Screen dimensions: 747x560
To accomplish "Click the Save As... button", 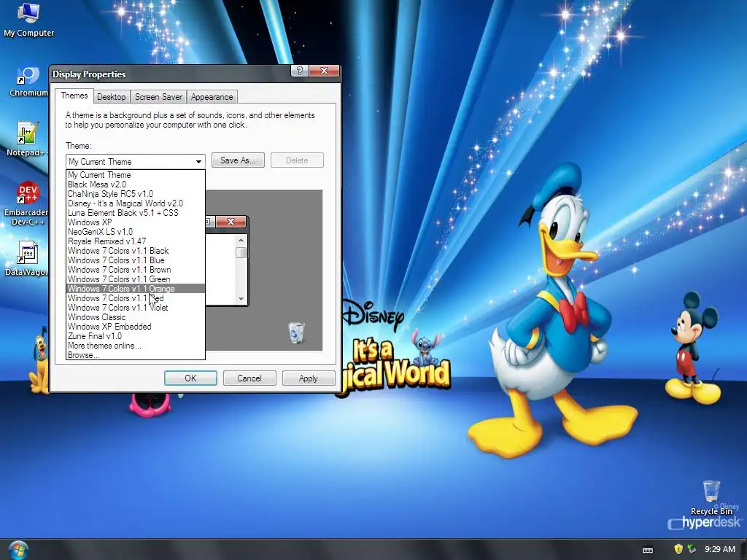I will (x=239, y=160).
